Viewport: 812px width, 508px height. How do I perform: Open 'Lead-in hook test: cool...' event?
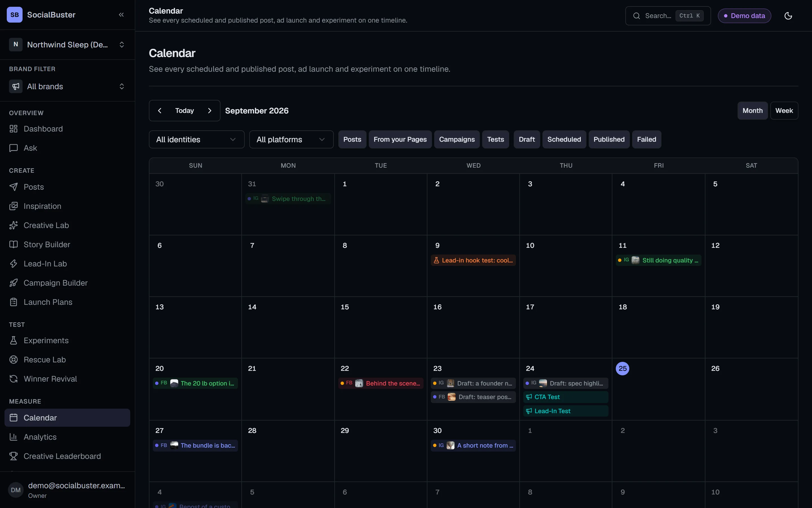pyautogui.click(x=473, y=260)
